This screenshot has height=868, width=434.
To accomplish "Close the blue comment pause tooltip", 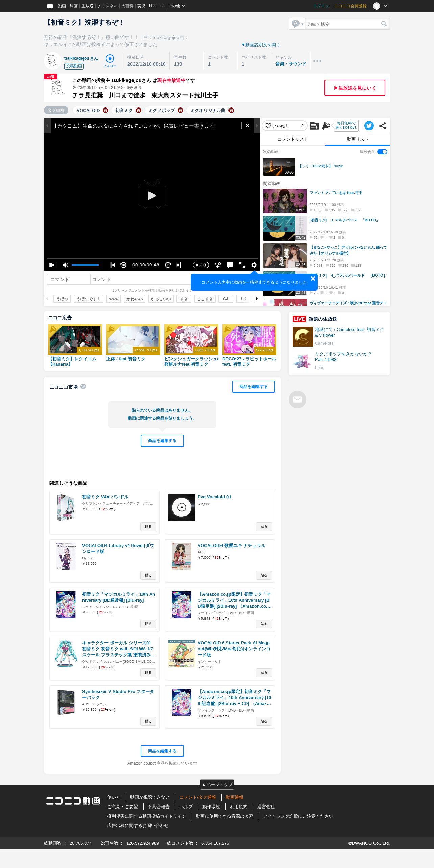I will 313,279.
